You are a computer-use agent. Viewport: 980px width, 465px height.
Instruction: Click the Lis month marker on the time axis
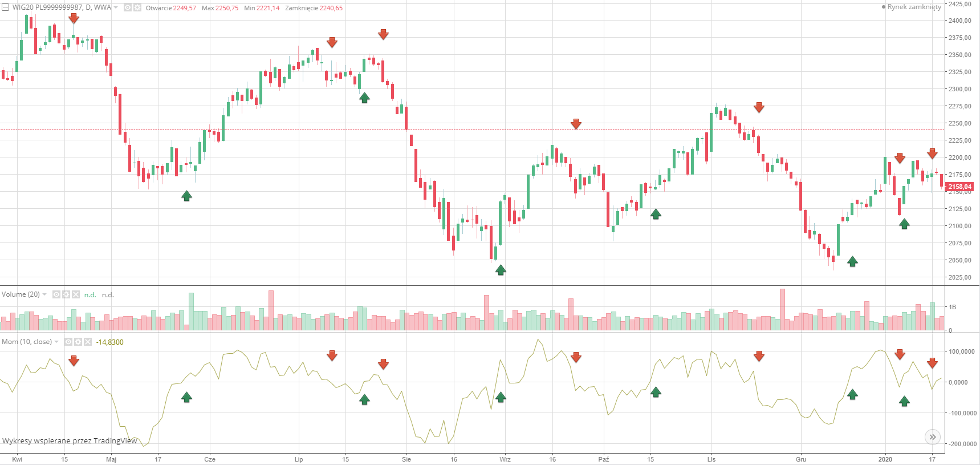click(711, 459)
